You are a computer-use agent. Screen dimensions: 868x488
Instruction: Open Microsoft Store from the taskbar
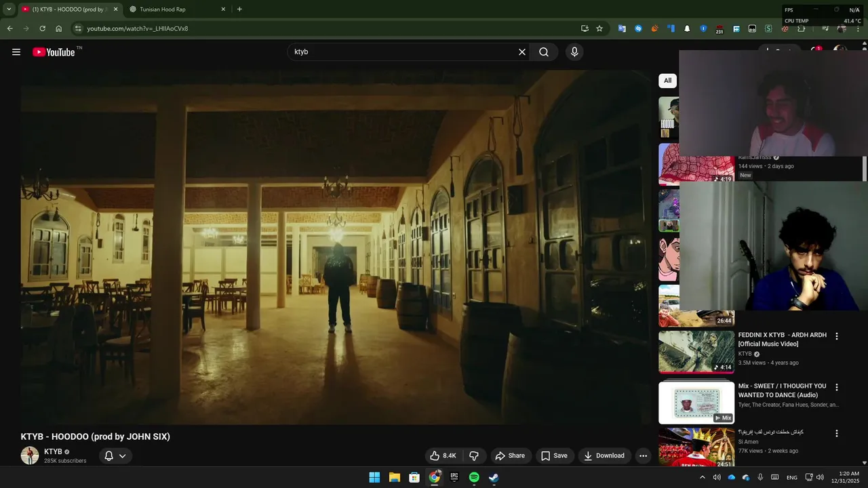click(414, 477)
